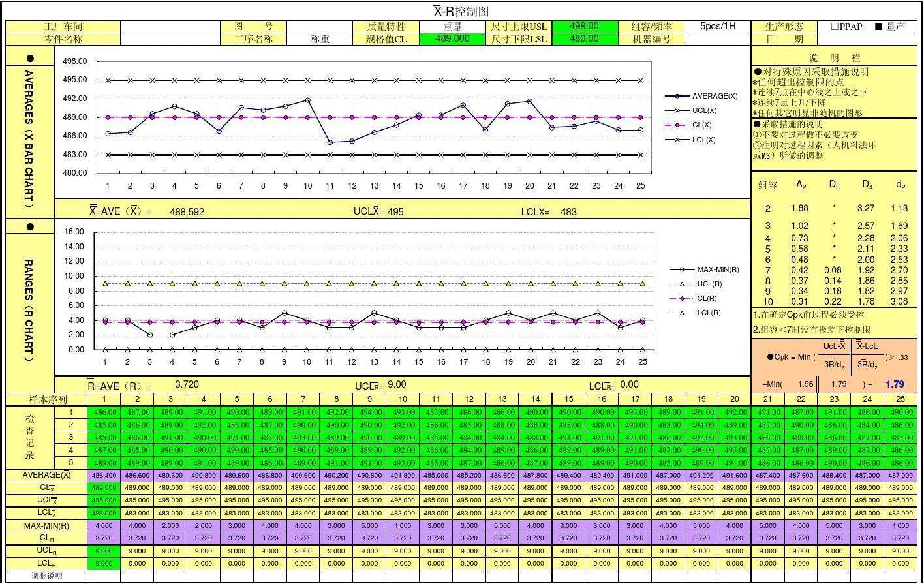The image size is (924, 584).
Task: Click the AVERAGE(X̄) row label in table
Action: [x=47, y=475]
